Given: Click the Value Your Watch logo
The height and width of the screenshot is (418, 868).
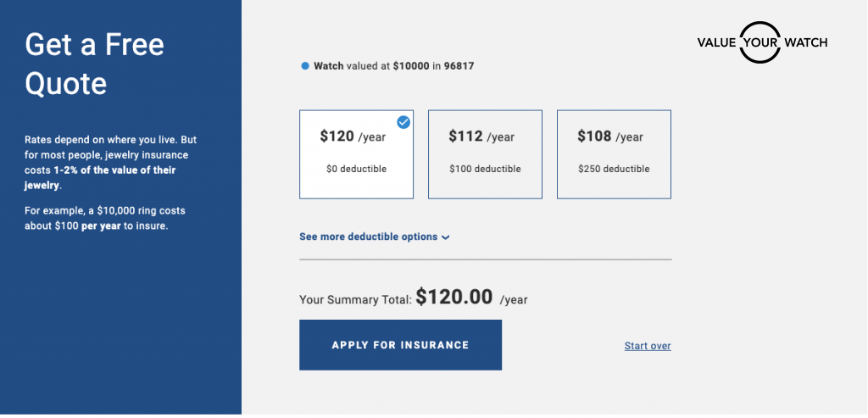Looking at the screenshot, I should click(761, 42).
